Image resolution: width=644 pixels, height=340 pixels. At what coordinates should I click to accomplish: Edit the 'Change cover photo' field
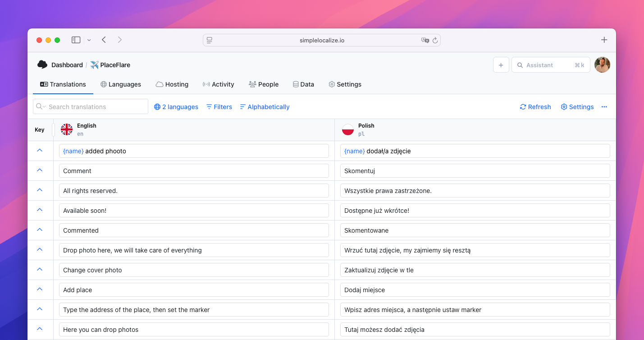click(x=194, y=270)
